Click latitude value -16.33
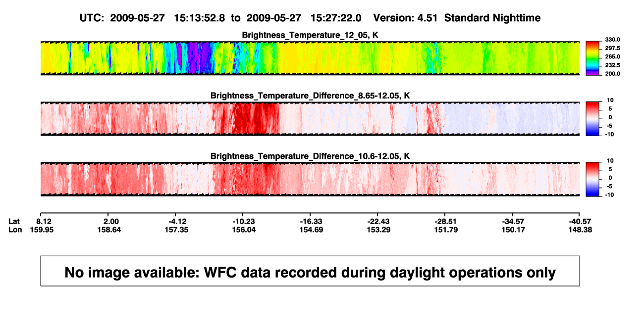644x330 pixels. point(311,221)
